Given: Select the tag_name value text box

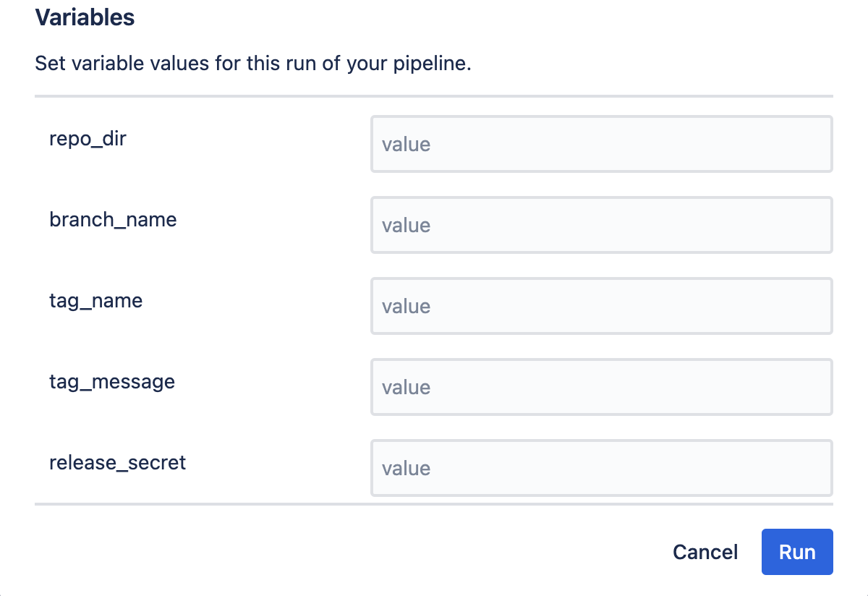Looking at the screenshot, I should 602,306.
